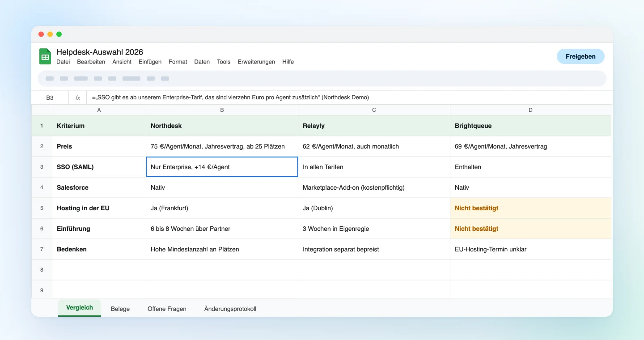Select column D header
Image resolution: width=644 pixels, height=340 pixels.
coord(531,110)
